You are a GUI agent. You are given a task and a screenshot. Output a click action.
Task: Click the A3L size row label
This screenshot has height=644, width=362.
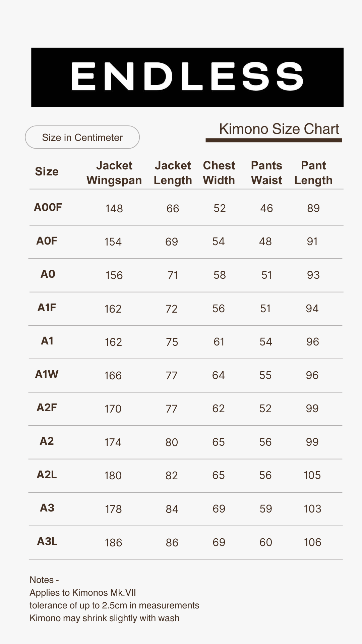coord(47,541)
